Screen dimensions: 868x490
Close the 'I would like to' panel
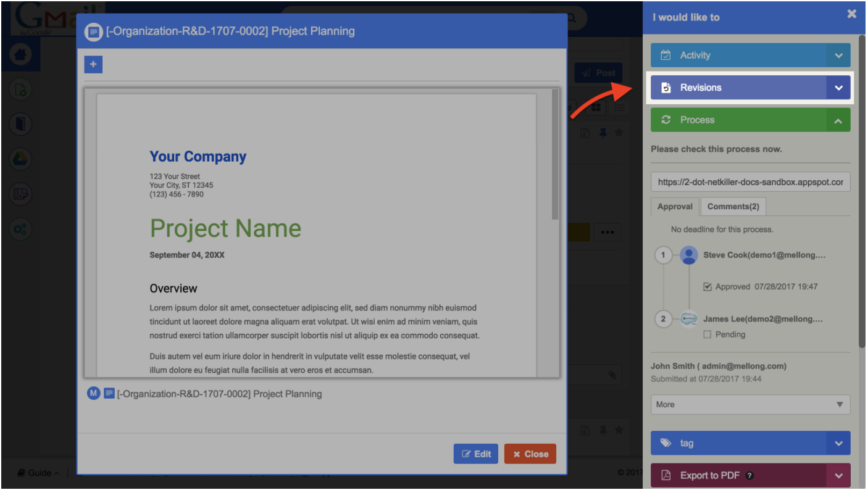(x=852, y=14)
